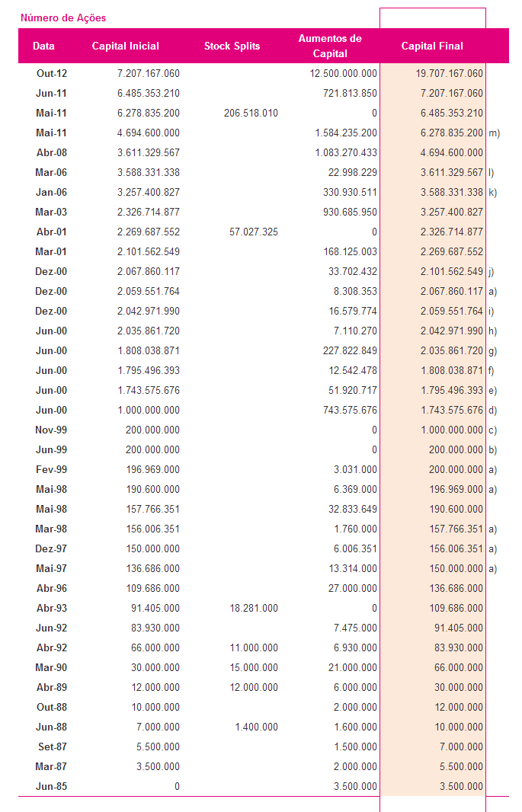Select the 'Data' column header

pyautogui.click(x=43, y=46)
